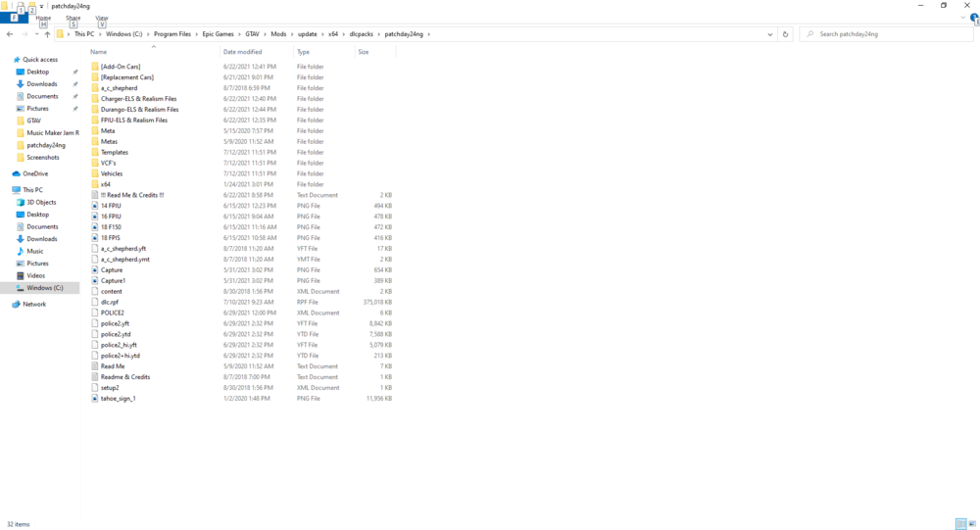
Task: Select the a_c_shepherd folder icon
Action: pyautogui.click(x=95, y=88)
